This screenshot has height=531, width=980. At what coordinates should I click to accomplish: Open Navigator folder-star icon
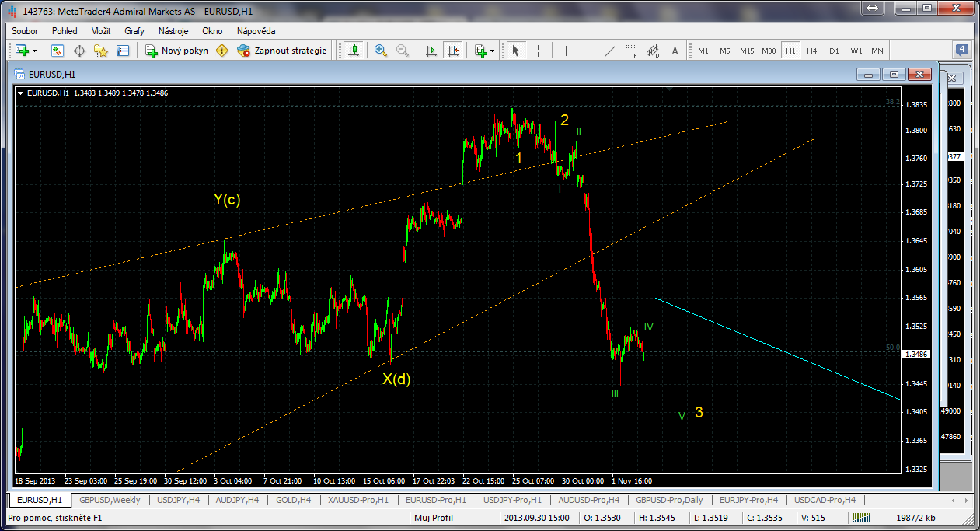[x=101, y=51]
